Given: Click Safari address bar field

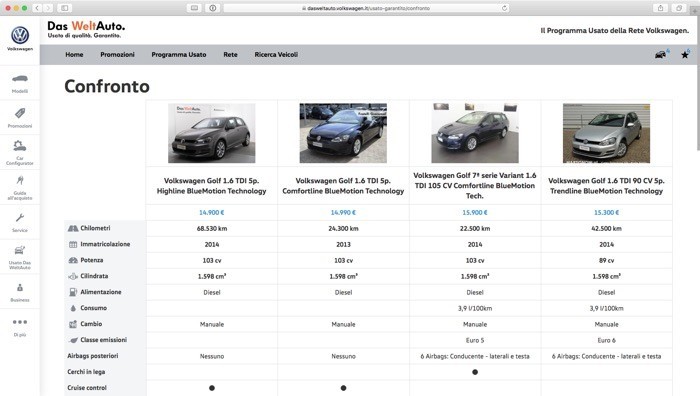Looking at the screenshot, I should point(366,8).
